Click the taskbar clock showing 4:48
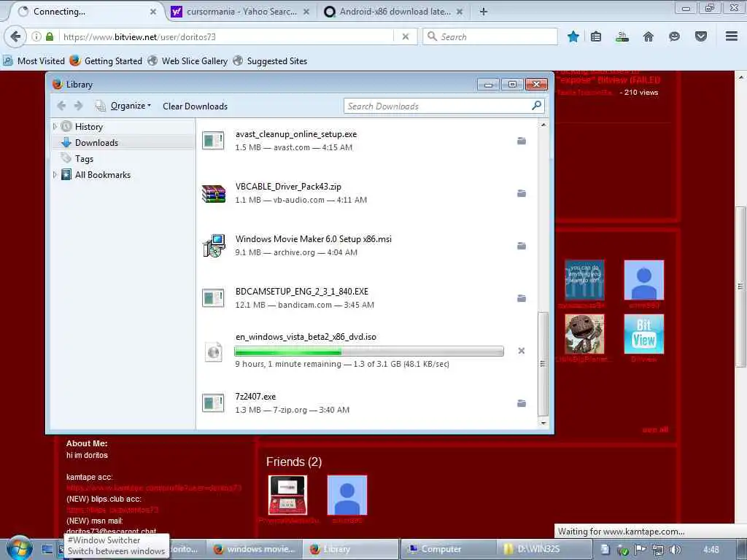 pos(711,550)
